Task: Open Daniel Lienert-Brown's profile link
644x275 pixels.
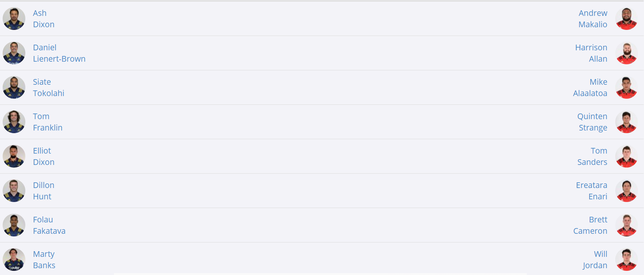Action: pos(59,53)
